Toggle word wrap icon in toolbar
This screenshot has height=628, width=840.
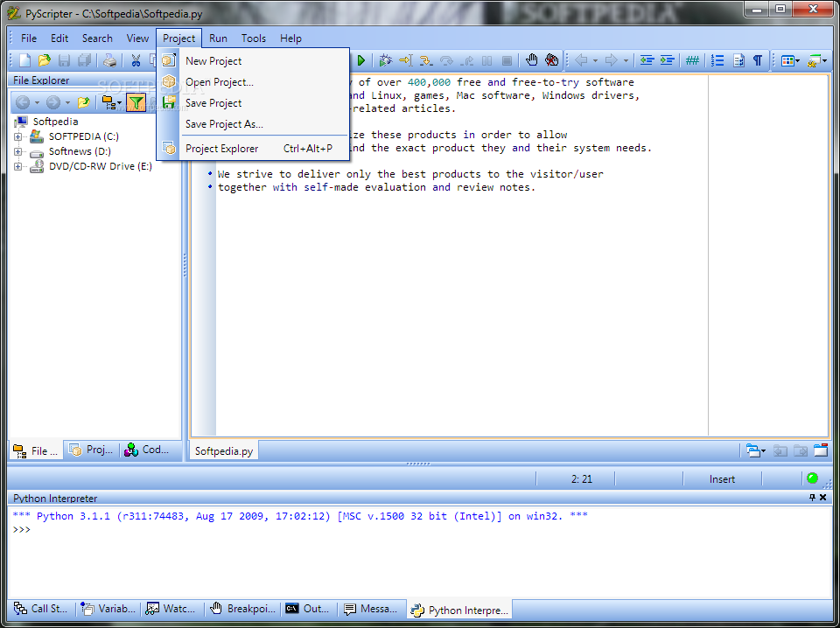[738, 60]
